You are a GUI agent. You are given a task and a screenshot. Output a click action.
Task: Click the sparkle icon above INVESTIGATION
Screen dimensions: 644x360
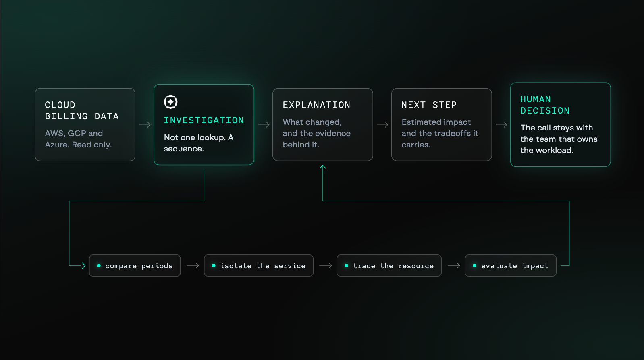click(x=171, y=102)
